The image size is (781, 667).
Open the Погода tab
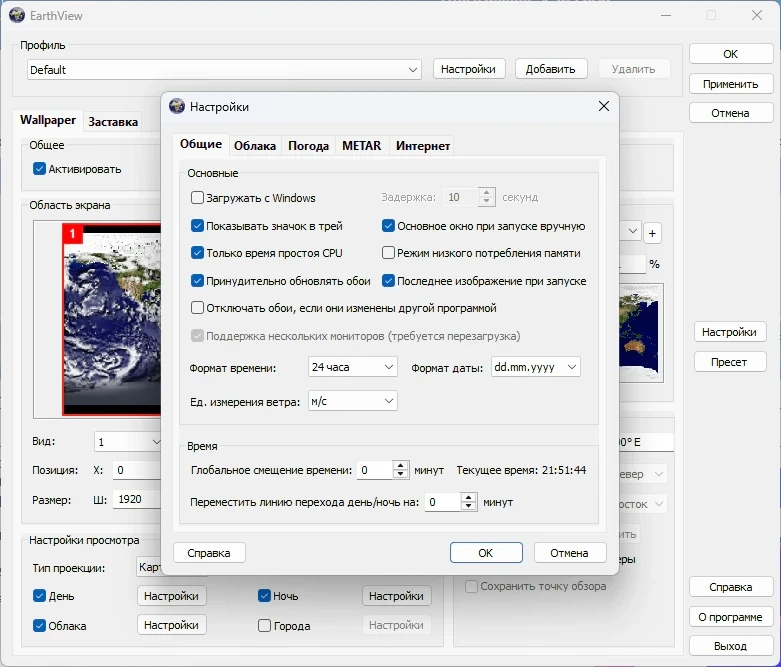pyautogui.click(x=308, y=146)
